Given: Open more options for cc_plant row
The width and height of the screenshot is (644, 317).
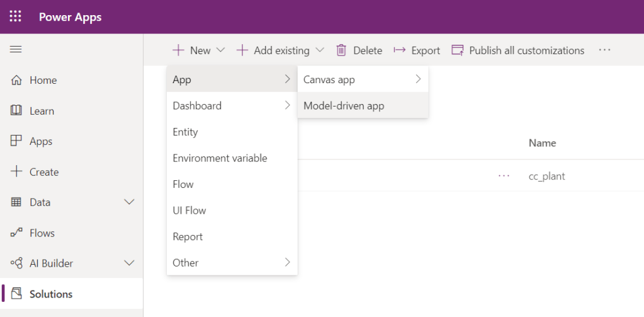Looking at the screenshot, I should pyautogui.click(x=504, y=176).
